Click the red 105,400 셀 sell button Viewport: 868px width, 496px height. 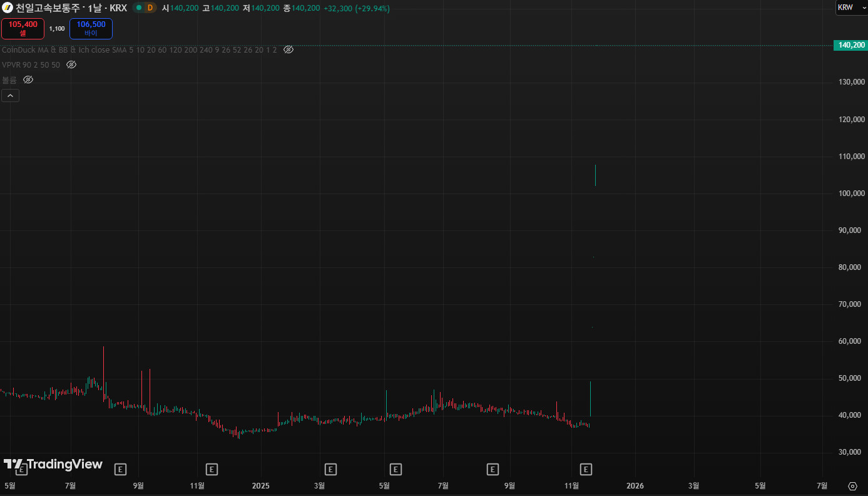pos(23,28)
